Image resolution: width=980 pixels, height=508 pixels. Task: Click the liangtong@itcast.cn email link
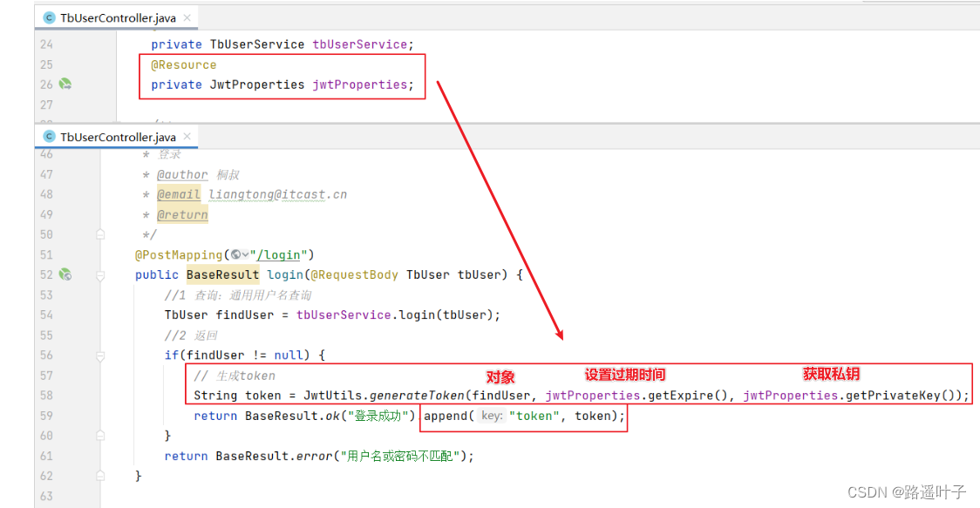point(277,194)
